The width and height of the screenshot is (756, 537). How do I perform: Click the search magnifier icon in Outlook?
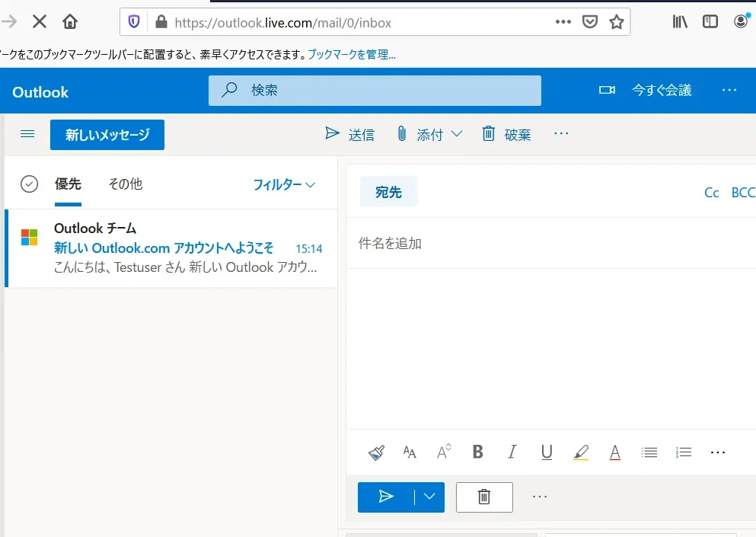(x=229, y=90)
